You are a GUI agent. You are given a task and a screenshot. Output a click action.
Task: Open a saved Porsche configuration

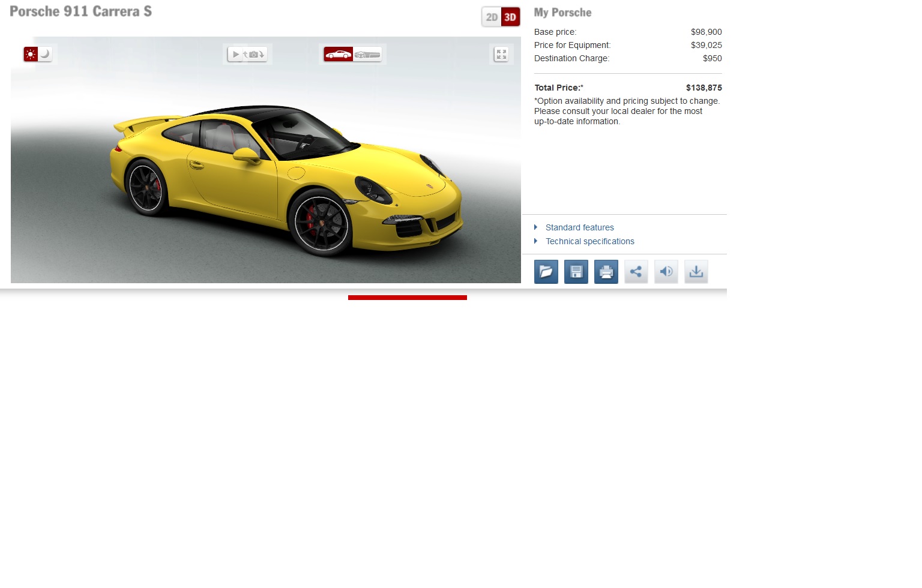546,272
